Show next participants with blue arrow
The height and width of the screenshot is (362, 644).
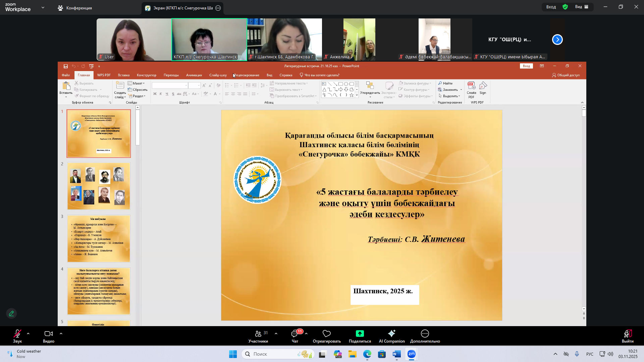(x=557, y=40)
